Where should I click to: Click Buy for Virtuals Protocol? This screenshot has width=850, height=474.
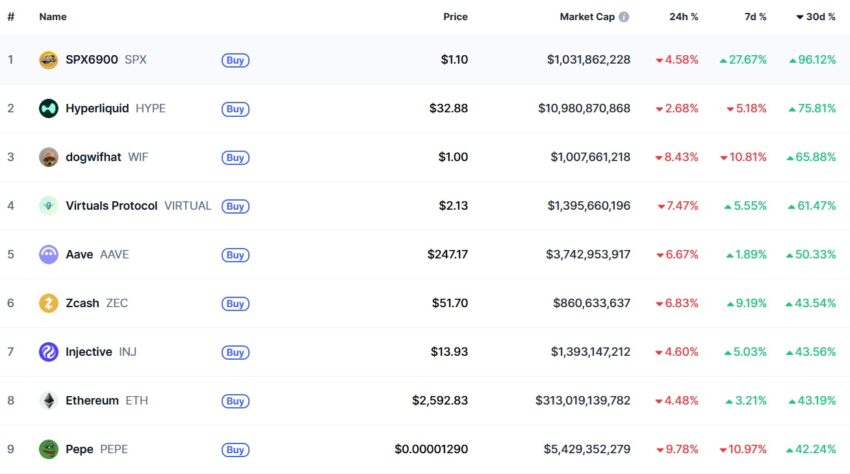pos(235,207)
